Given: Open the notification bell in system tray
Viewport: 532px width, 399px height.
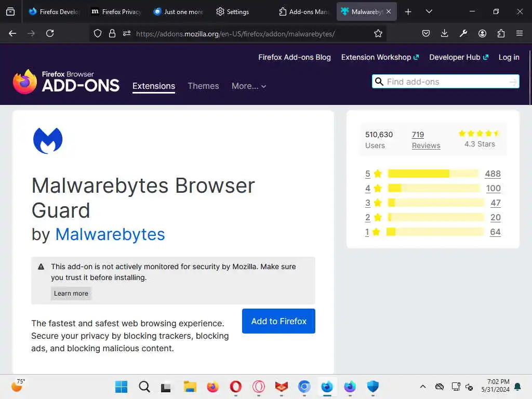Looking at the screenshot, I should point(518,387).
